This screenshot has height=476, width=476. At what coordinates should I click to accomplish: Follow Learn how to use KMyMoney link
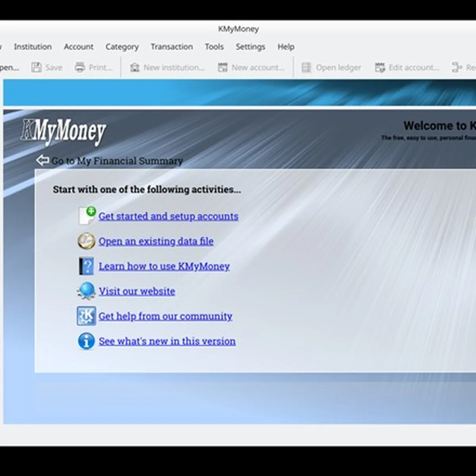(x=164, y=267)
